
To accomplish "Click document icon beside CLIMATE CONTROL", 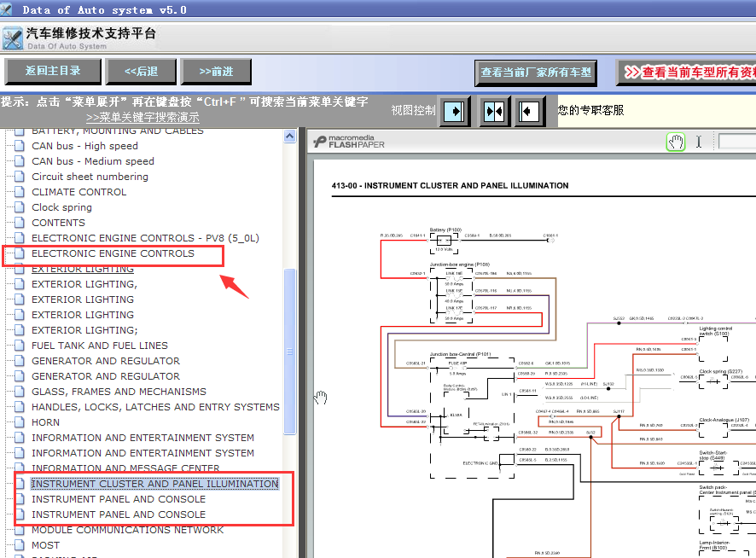I will click(20, 193).
